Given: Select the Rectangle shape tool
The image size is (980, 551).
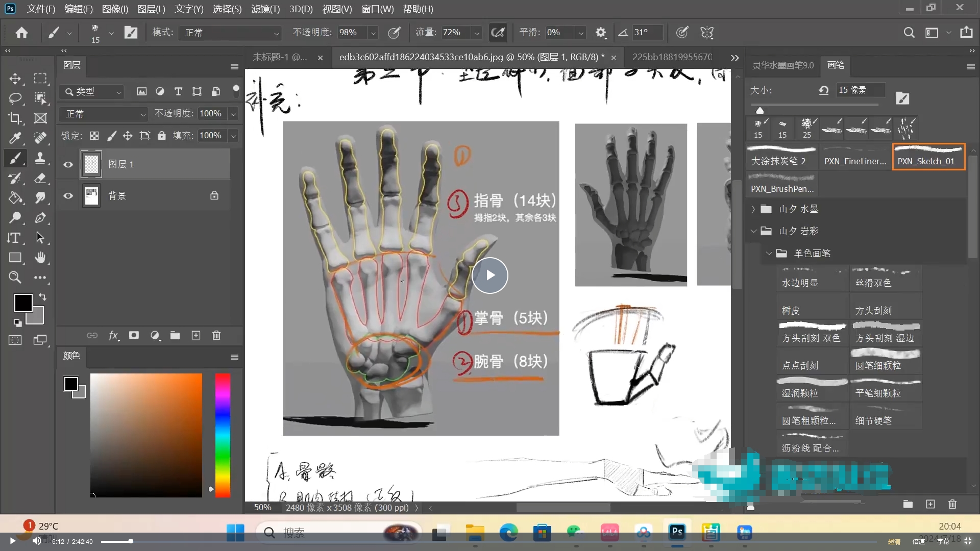Looking at the screenshot, I should pyautogui.click(x=15, y=258).
